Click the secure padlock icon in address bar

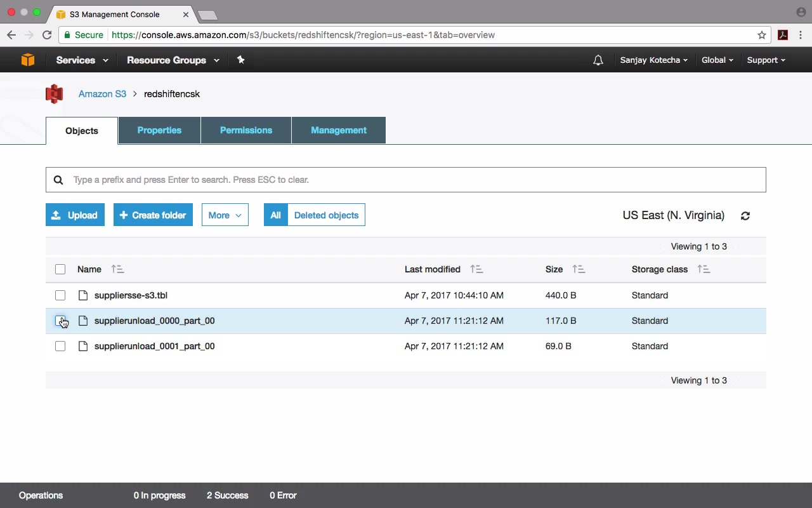point(67,35)
